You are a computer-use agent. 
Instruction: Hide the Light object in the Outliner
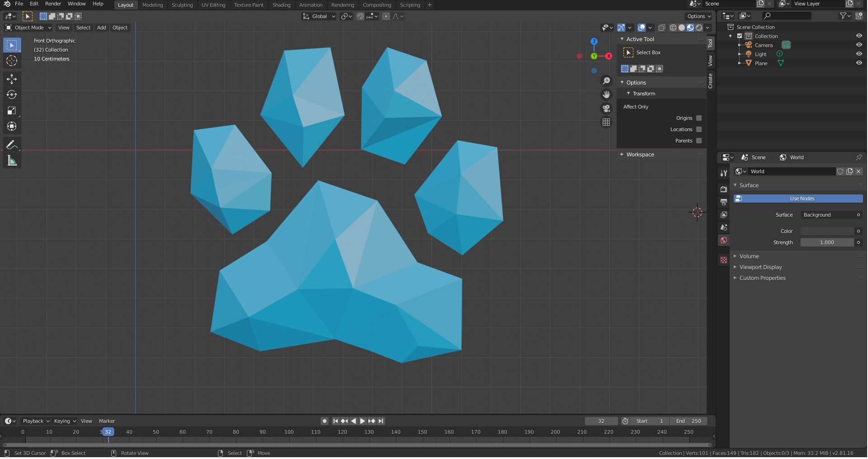pyautogui.click(x=859, y=54)
